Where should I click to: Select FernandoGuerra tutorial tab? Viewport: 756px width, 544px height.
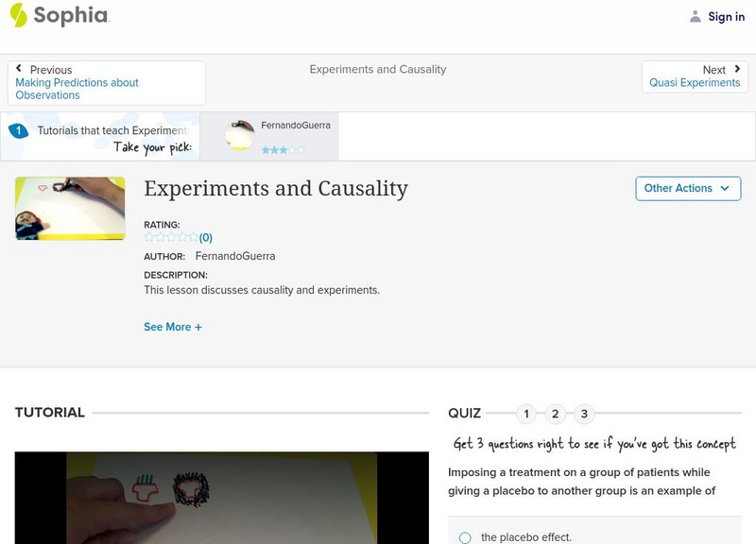(x=281, y=137)
